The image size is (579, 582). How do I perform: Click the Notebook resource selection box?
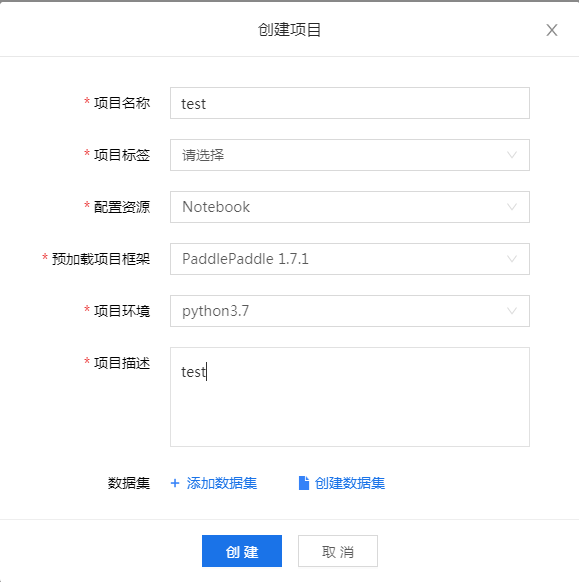pyautogui.click(x=350, y=207)
